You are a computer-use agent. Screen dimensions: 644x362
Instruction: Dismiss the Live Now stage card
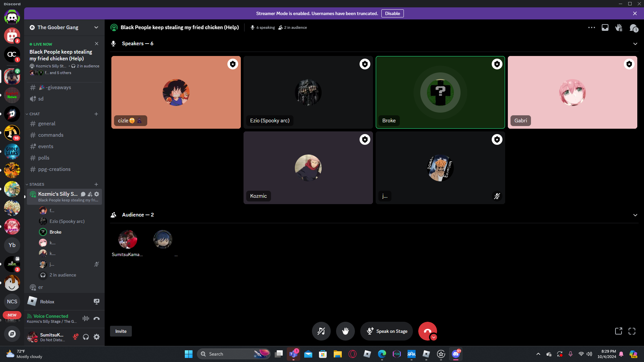point(97,44)
